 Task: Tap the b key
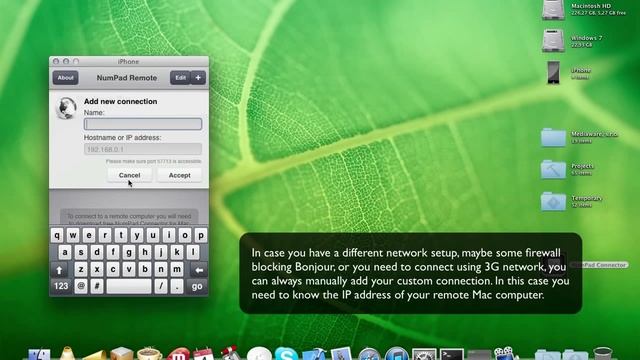144,270
